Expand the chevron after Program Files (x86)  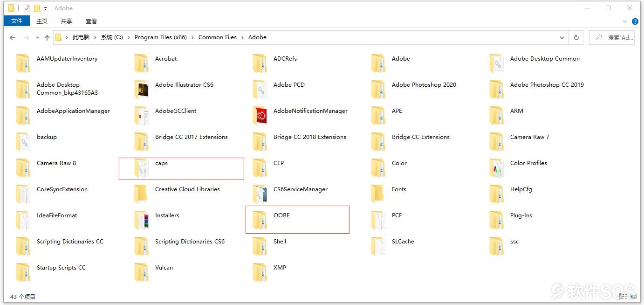click(x=192, y=37)
